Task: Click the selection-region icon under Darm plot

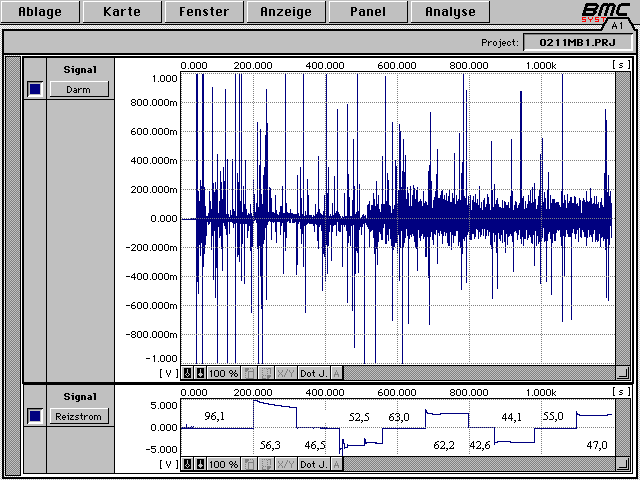Action: point(264,373)
